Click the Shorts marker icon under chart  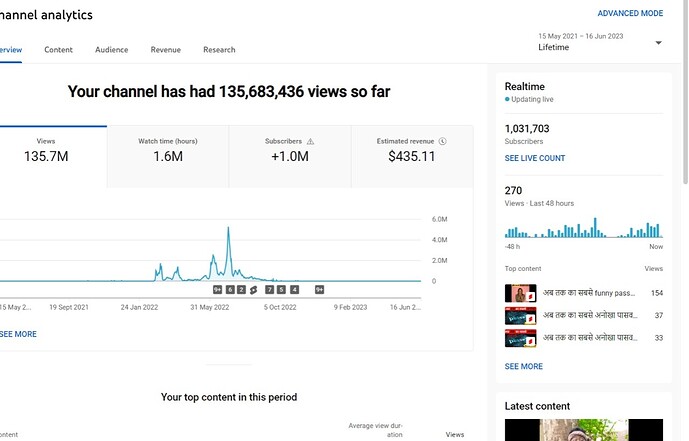[x=254, y=290]
